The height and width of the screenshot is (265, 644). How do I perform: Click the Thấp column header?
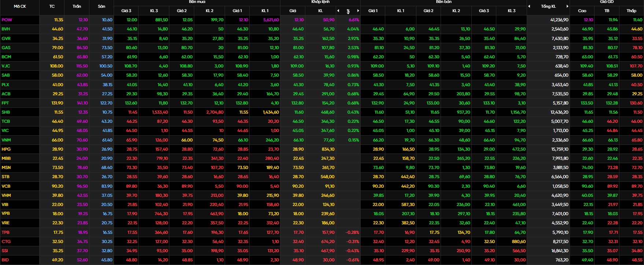point(632,11)
